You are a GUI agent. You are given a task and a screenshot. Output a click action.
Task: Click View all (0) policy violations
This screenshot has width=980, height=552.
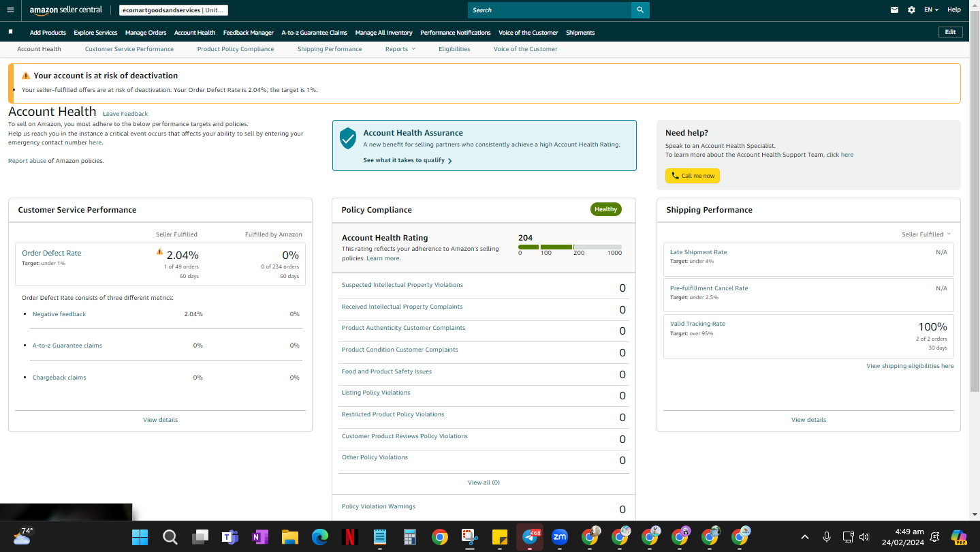[x=484, y=482]
